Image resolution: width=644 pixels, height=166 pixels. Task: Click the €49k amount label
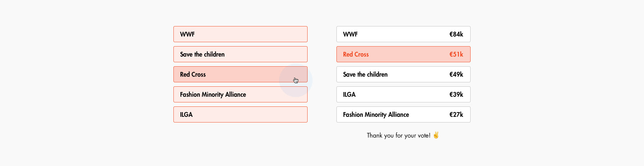click(x=456, y=74)
